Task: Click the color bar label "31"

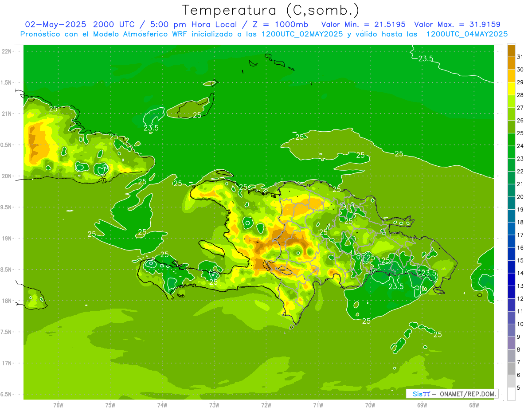Action: tap(520, 57)
